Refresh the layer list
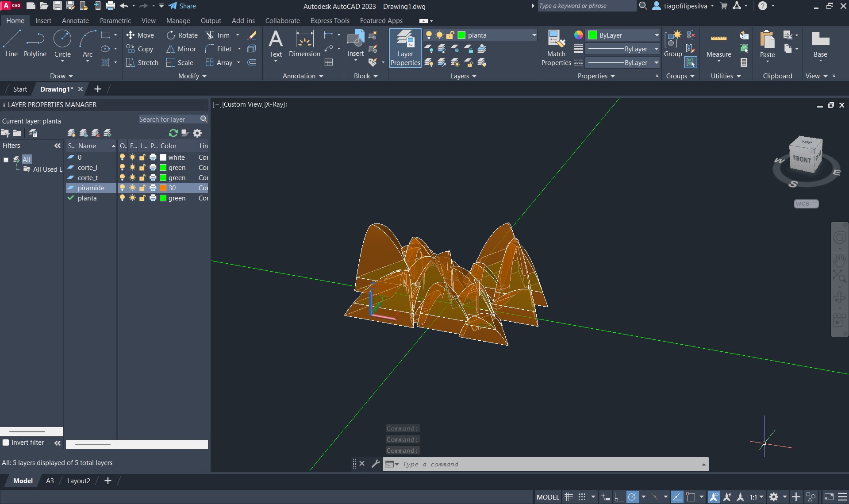The width and height of the screenshot is (849, 504). (x=173, y=133)
